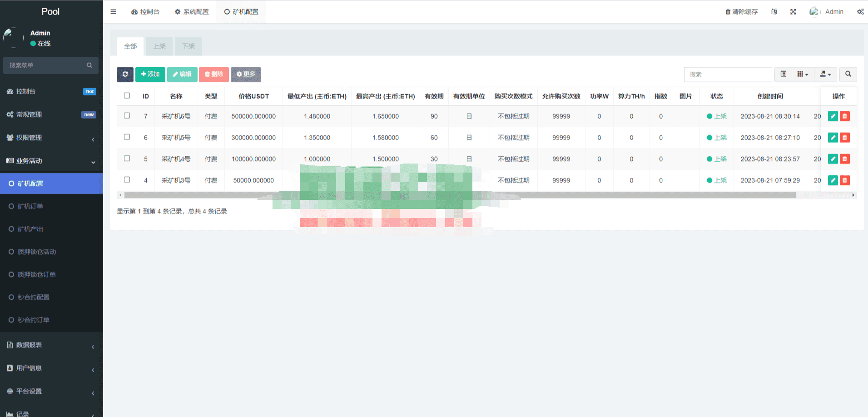
Task: Click the 清除缓存 link in the top bar
Action: [x=741, y=12]
